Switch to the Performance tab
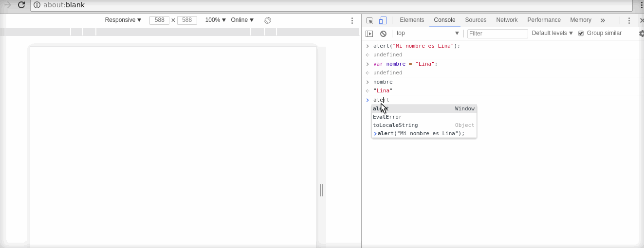The height and width of the screenshot is (248, 644). click(544, 20)
